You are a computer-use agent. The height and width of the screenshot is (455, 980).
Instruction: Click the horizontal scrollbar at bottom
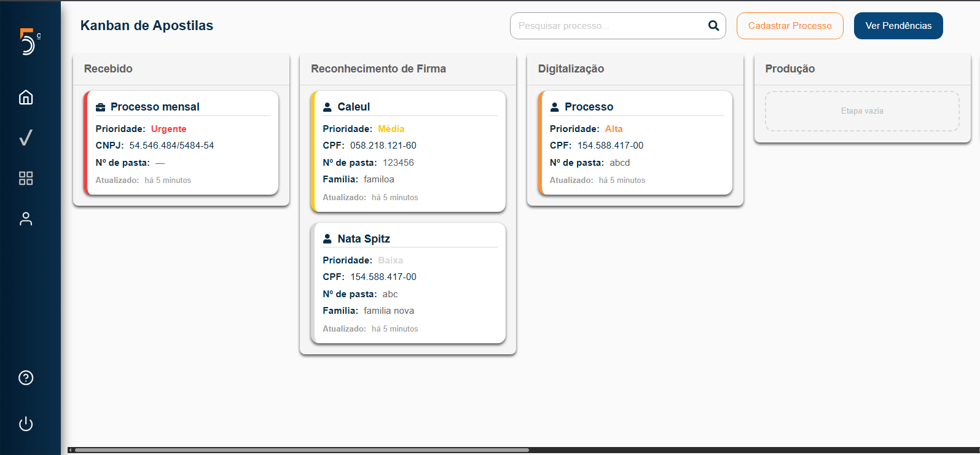click(x=301, y=450)
